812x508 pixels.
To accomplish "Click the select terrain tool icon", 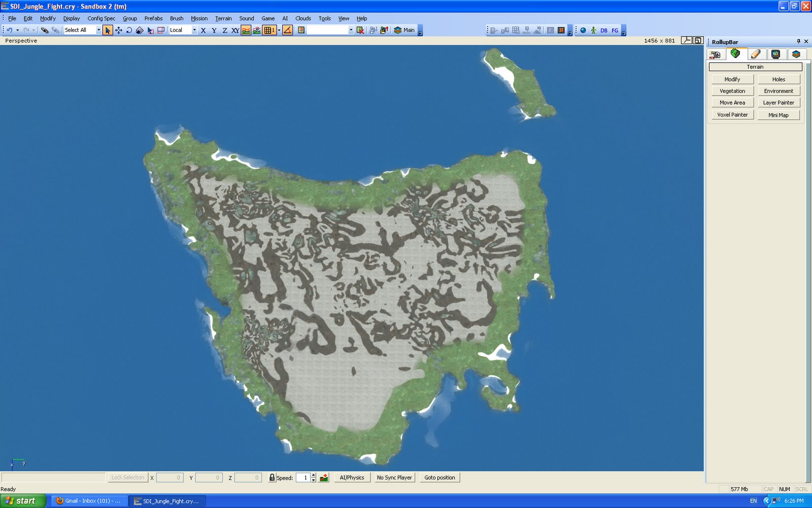I will click(151, 30).
